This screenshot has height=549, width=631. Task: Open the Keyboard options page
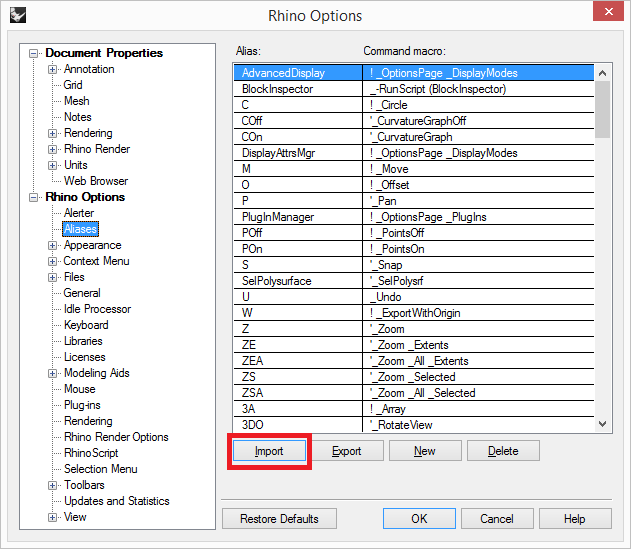tap(86, 325)
